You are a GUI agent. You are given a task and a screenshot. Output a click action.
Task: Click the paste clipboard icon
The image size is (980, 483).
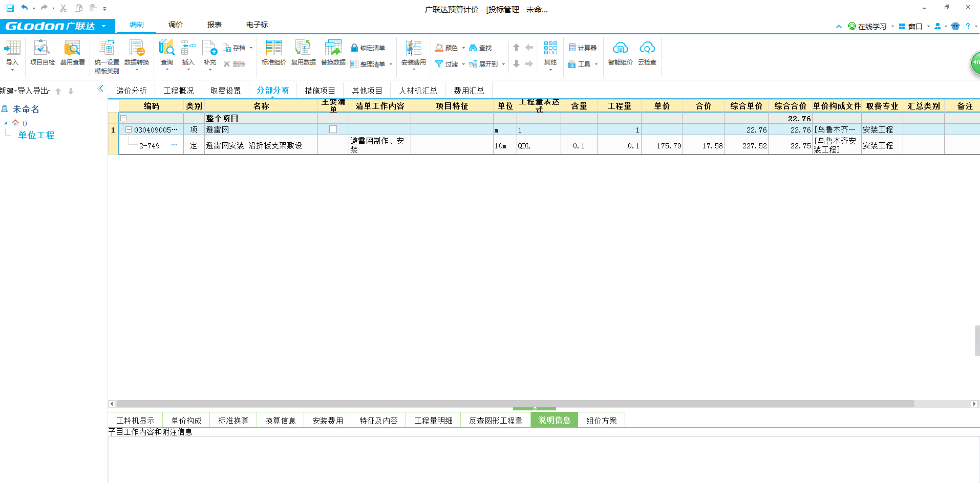click(93, 8)
